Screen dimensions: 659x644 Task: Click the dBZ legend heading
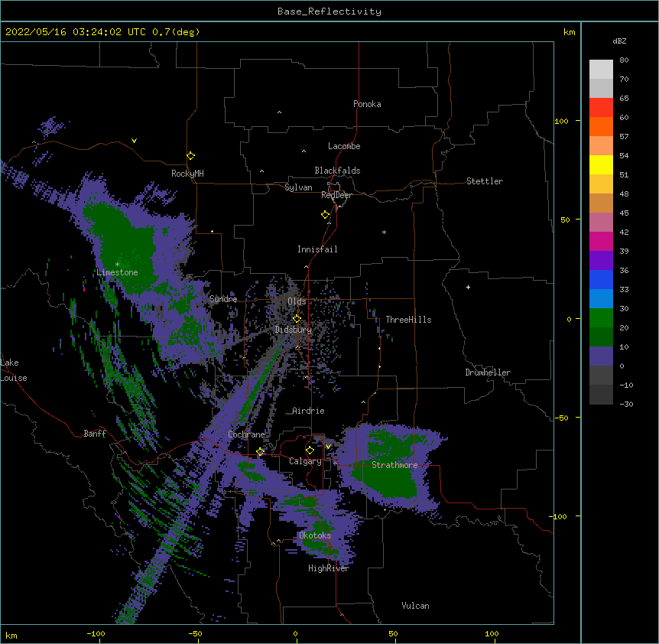[619, 41]
